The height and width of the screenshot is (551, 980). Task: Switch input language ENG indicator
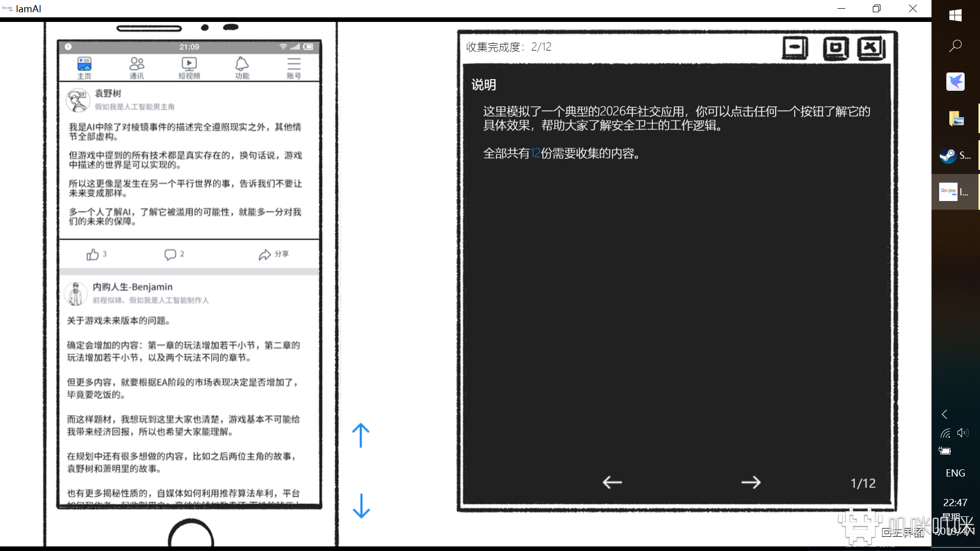(x=955, y=473)
